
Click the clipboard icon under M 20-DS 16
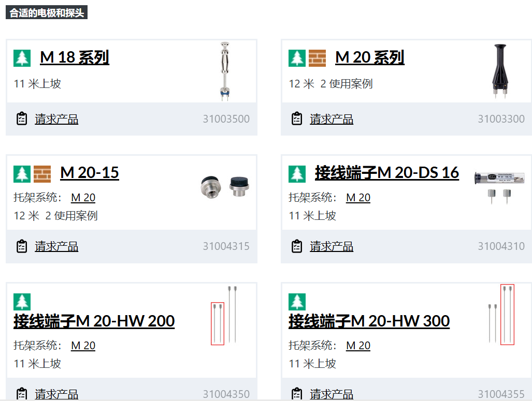297,246
